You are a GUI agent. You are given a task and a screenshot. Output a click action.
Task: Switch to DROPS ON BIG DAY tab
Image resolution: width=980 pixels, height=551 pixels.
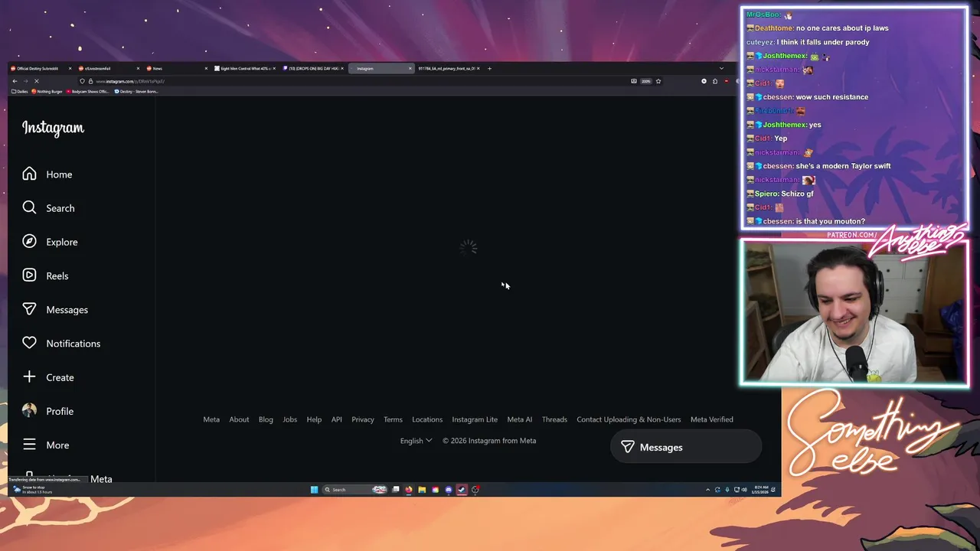(x=313, y=68)
